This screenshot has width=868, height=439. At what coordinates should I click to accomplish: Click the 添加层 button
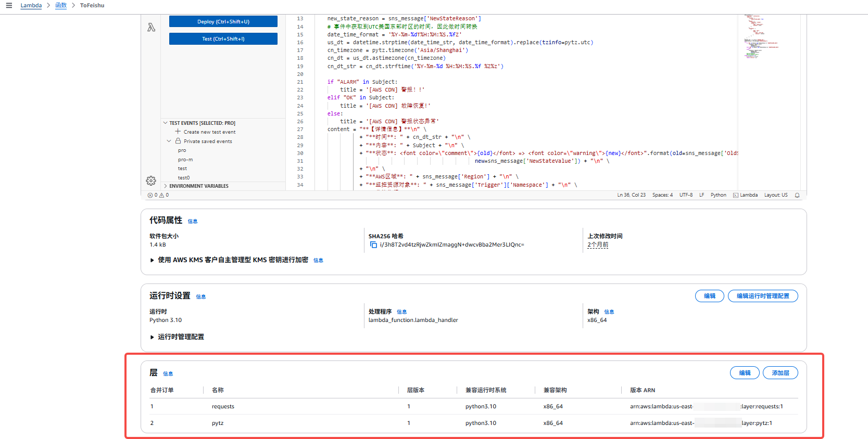tap(781, 373)
